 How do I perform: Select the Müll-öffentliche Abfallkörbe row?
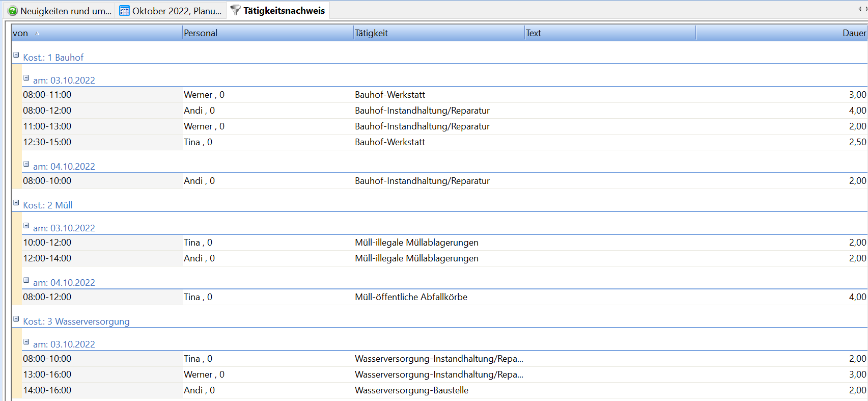click(x=411, y=297)
